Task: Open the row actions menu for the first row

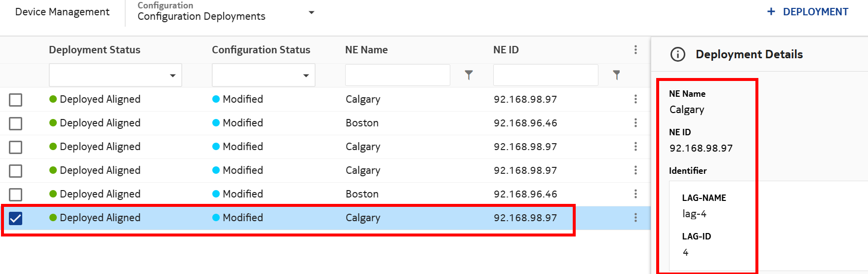Action: coord(635,99)
